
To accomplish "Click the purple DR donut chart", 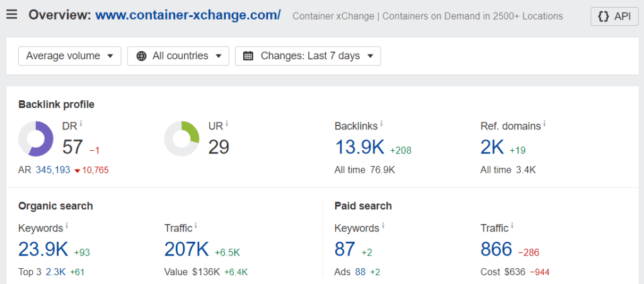I will pos(36,138).
